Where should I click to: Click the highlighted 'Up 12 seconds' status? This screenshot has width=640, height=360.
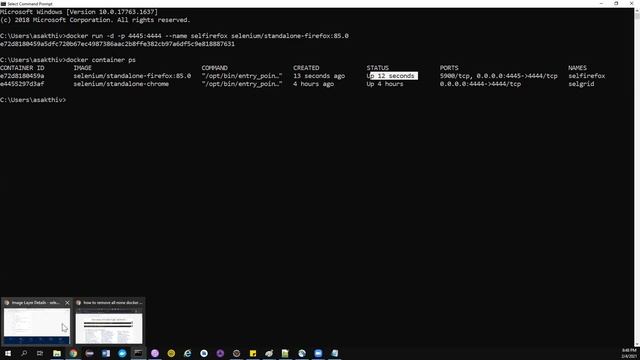[392, 76]
